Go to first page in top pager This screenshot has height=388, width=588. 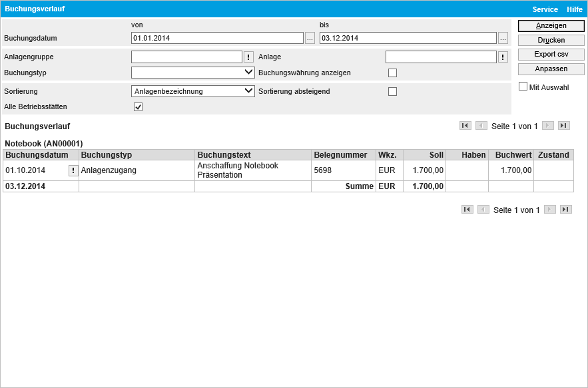[x=465, y=126]
